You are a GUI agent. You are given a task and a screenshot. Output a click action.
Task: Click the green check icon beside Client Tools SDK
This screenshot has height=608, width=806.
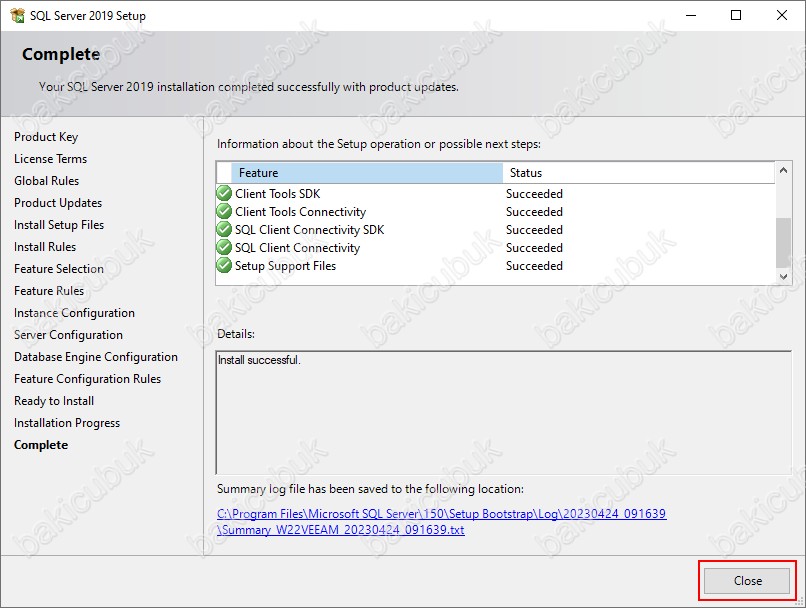(224, 194)
